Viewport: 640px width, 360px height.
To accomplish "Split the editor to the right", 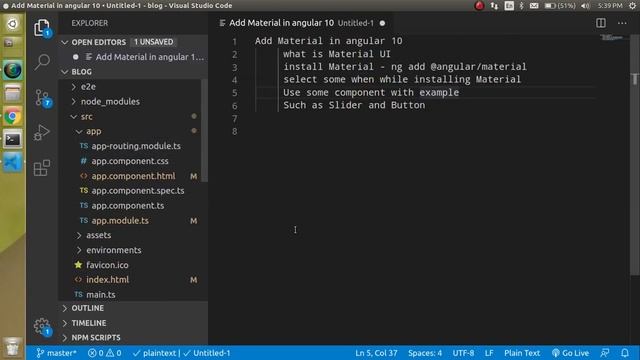I will pyautogui.click(x=601, y=23).
